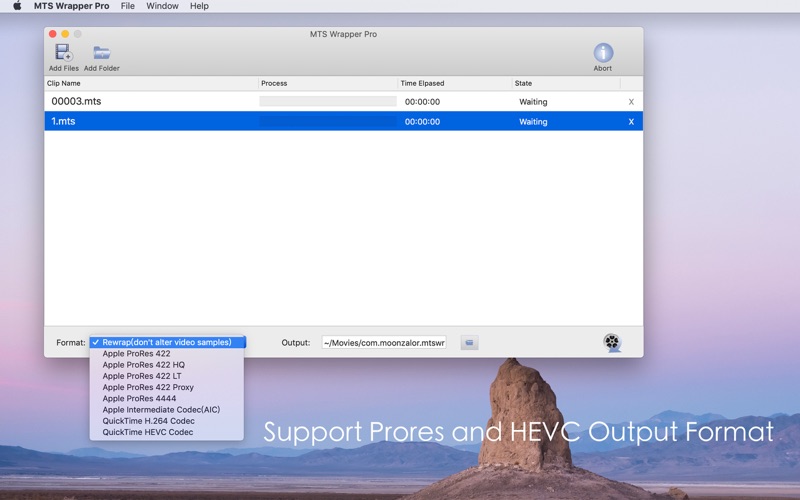Choose Apple ProRes 422 format
This screenshot has height=500, width=800.
click(x=167, y=354)
